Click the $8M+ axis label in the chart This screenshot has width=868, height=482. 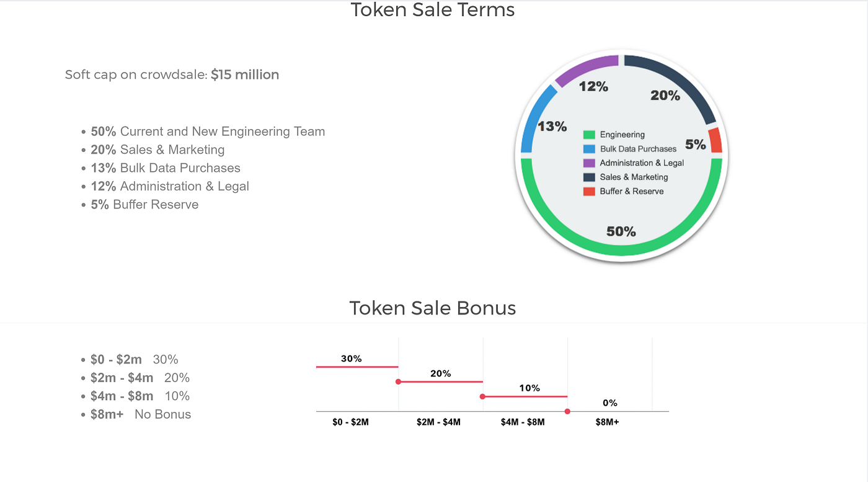point(607,422)
